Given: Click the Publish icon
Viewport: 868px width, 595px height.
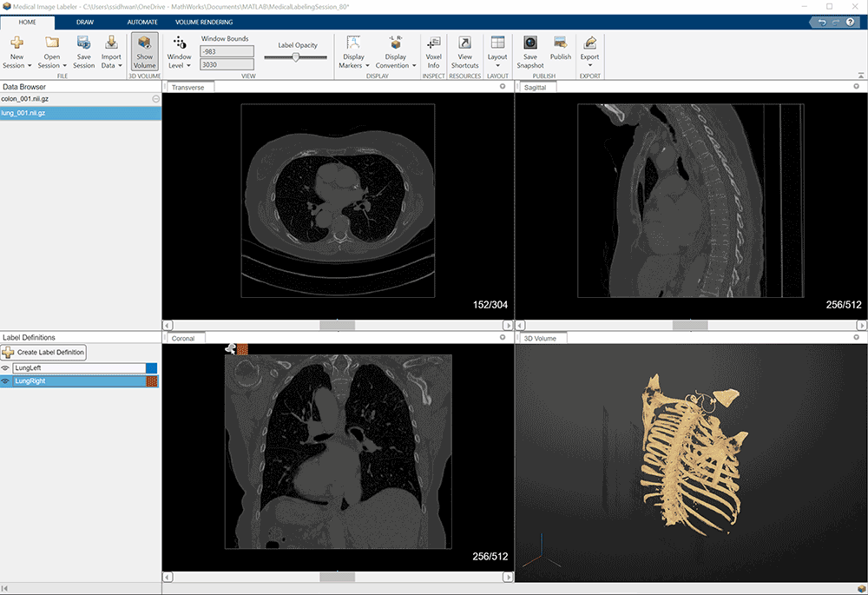Looking at the screenshot, I should click(x=560, y=43).
